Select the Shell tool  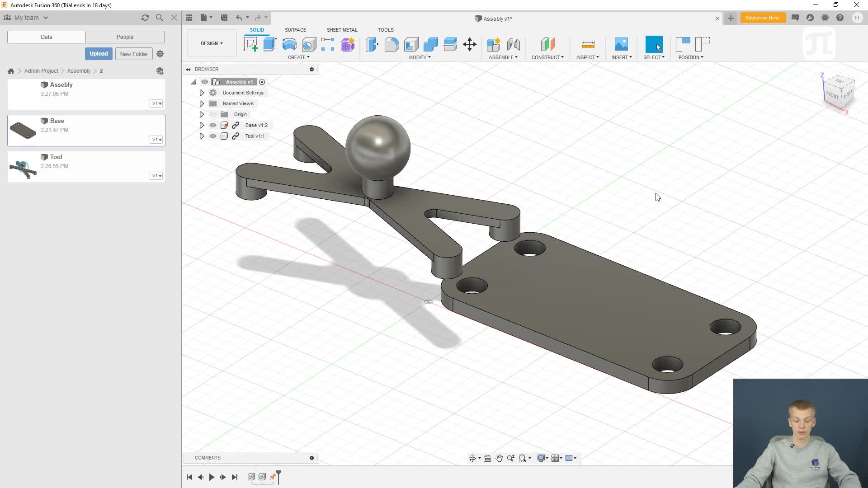411,44
